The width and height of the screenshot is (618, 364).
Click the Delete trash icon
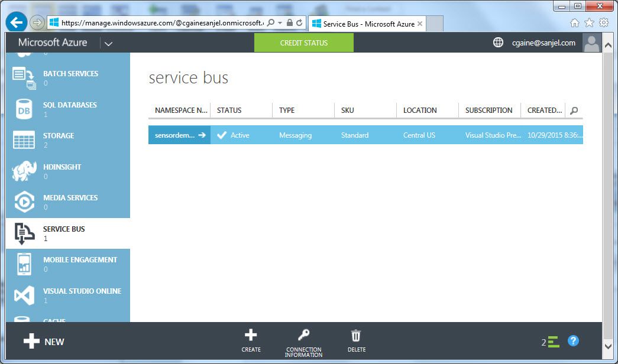tap(356, 336)
